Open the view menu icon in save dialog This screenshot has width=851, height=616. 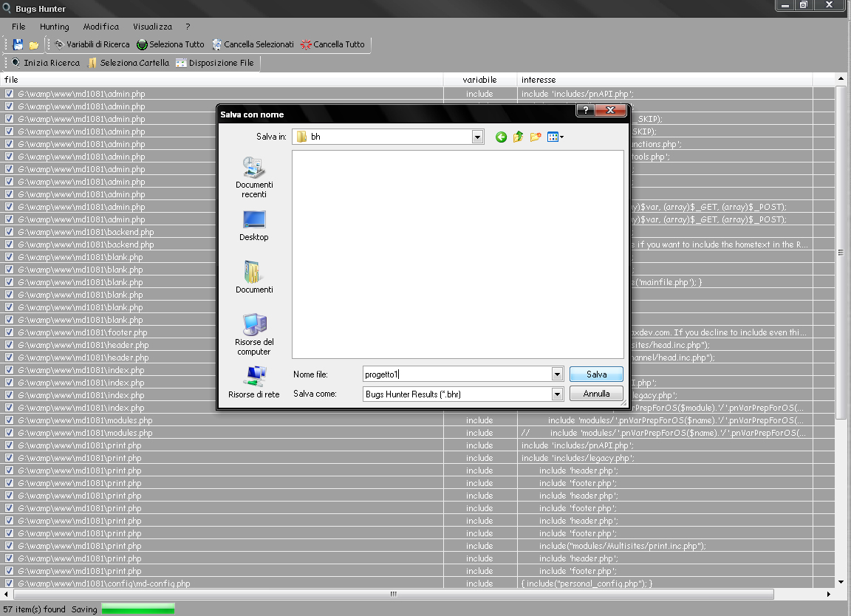point(556,137)
